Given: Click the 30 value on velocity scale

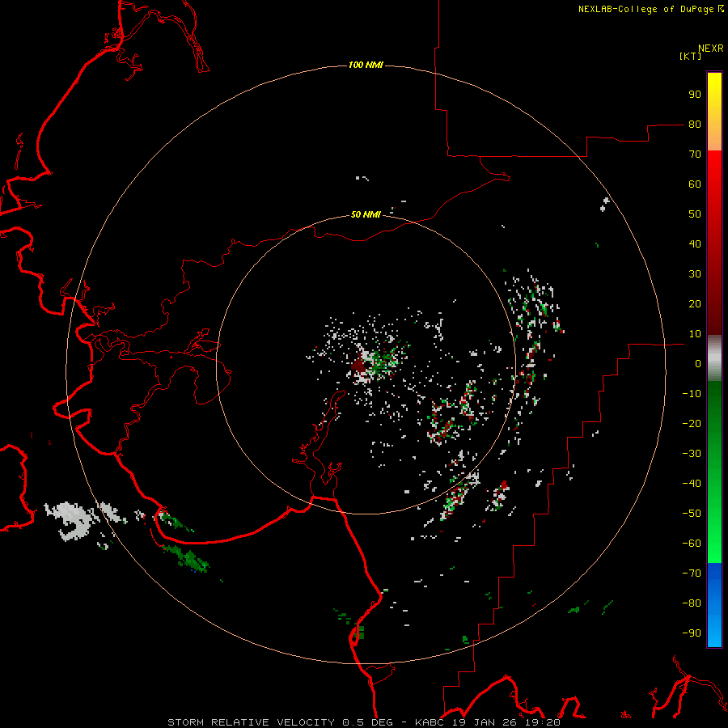Looking at the screenshot, I should point(695,274).
